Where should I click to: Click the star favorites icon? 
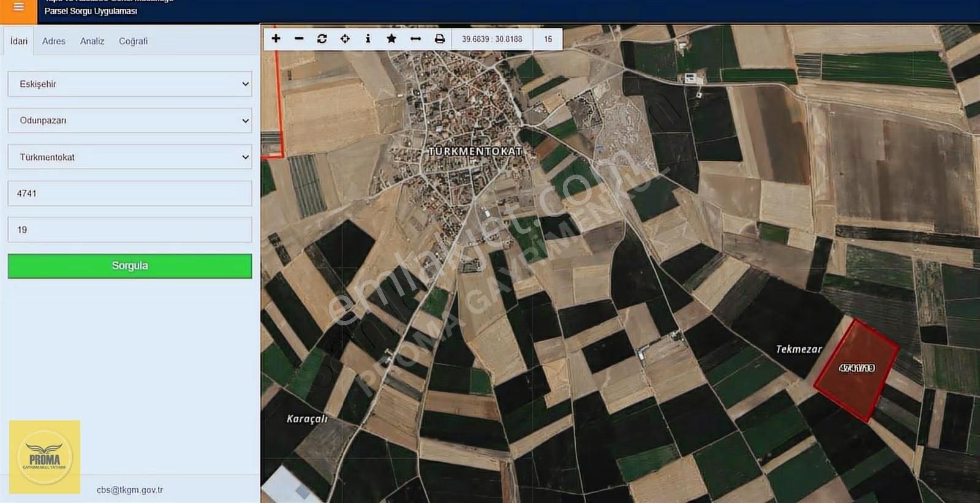pyautogui.click(x=391, y=39)
